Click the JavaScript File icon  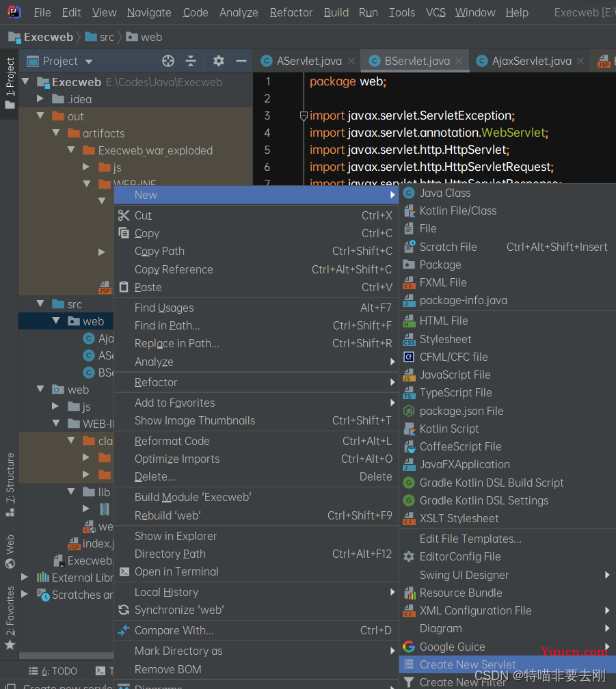pos(409,375)
